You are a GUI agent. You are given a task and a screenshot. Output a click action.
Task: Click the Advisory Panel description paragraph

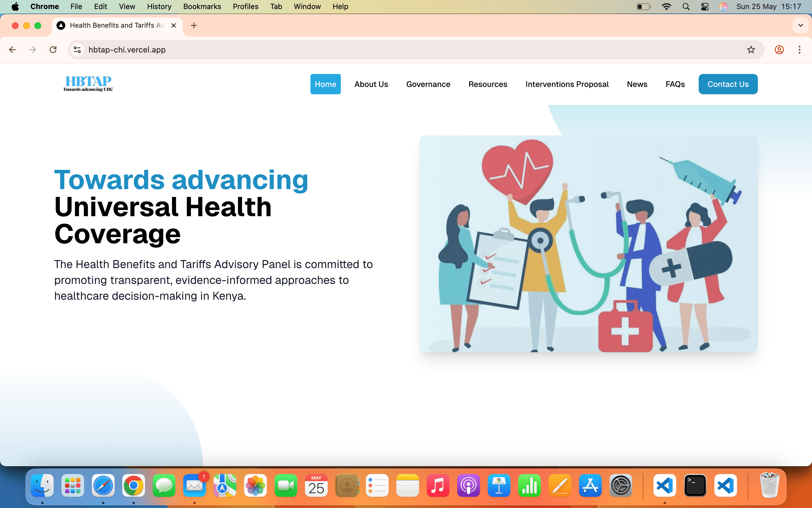coord(213,280)
